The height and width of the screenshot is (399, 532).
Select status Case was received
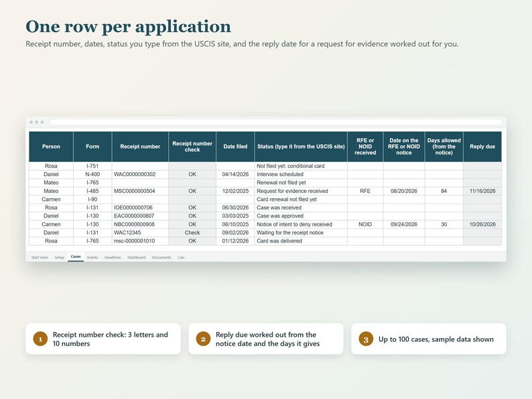(x=301, y=208)
